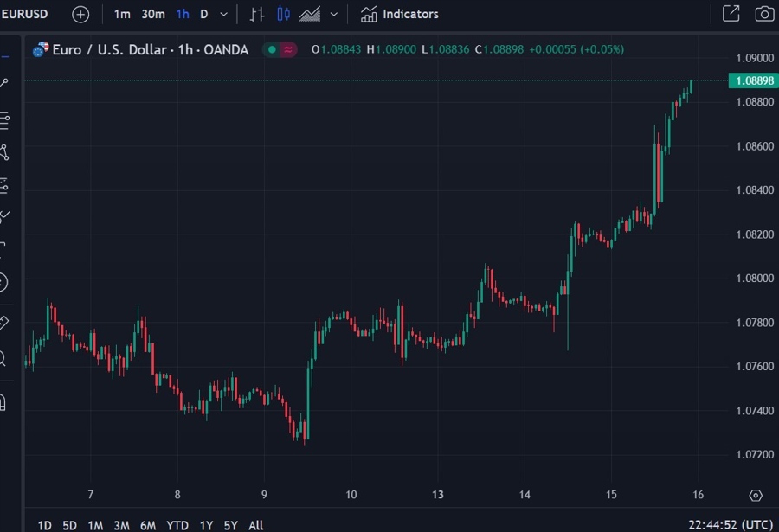The height and width of the screenshot is (532, 779).
Task: Switch to the 1m timeframe
Action: [x=122, y=15]
